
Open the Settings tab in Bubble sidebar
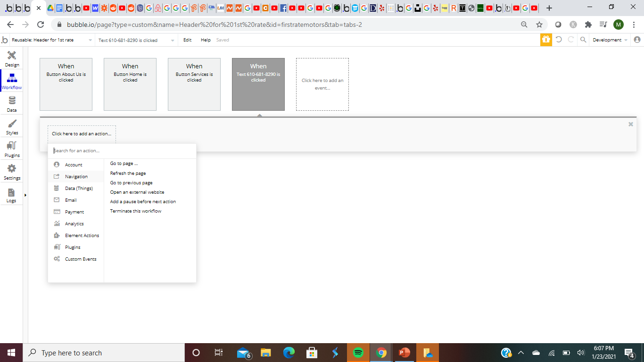tap(12, 172)
